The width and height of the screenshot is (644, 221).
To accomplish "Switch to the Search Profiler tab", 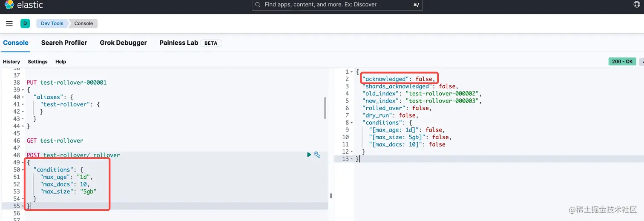I will [x=64, y=43].
